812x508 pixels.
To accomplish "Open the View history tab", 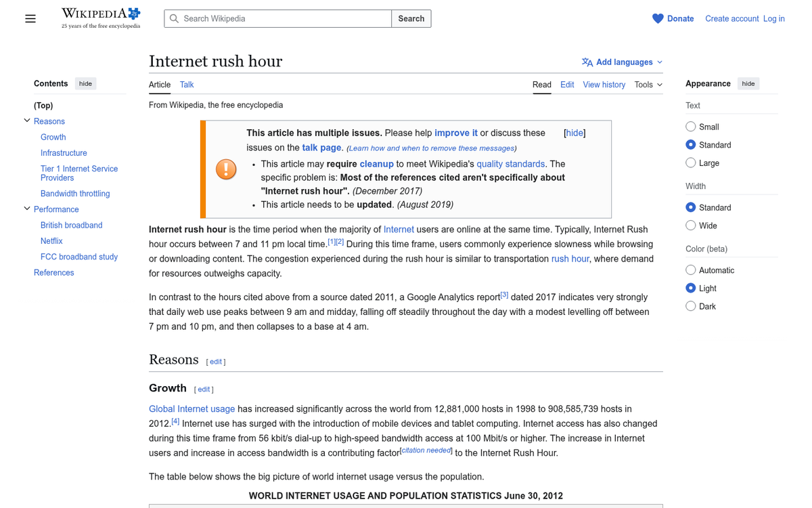I will pos(604,85).
